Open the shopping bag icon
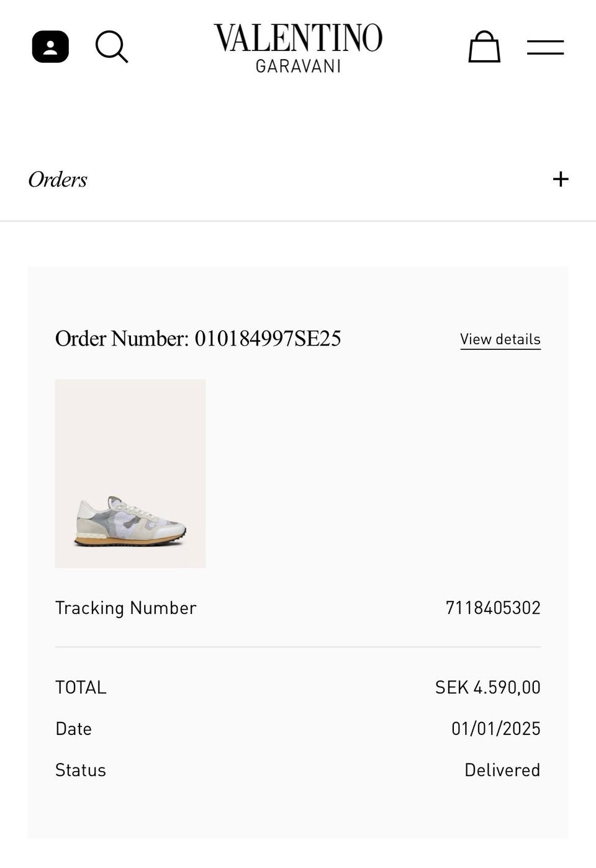The image size is (596, 868). 484,47
